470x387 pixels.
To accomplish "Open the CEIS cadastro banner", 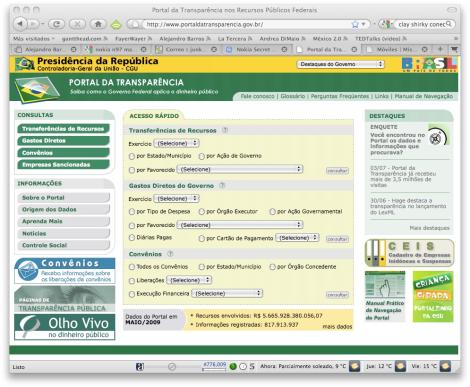I will click(410, 253).
